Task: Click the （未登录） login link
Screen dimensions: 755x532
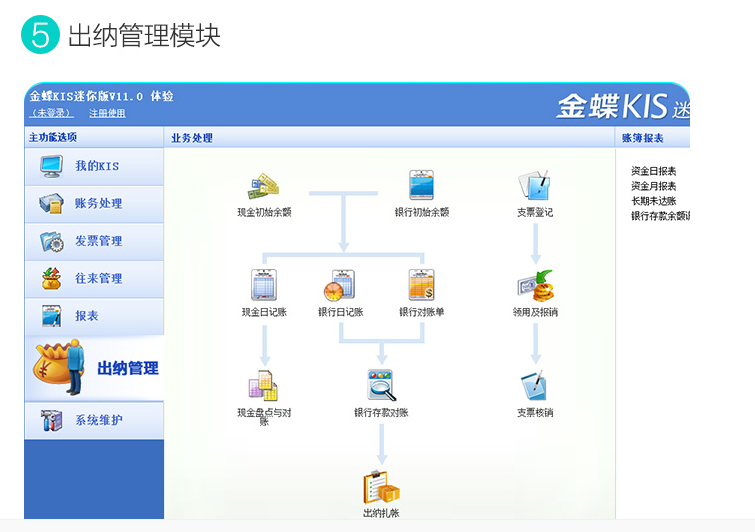Action: (52, 113)
